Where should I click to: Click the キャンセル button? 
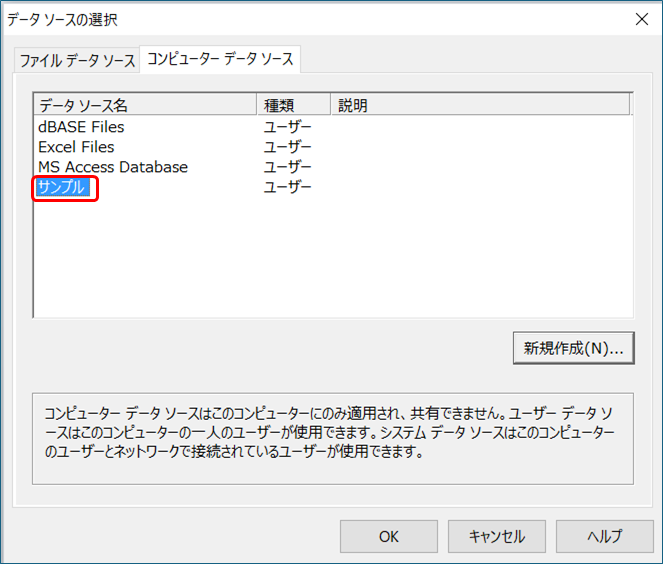[x=497, y=537]
